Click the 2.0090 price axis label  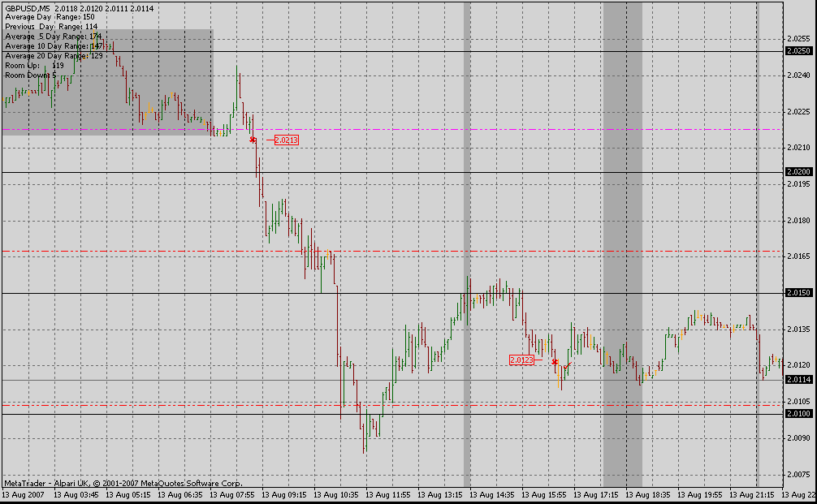coord(799,438)
